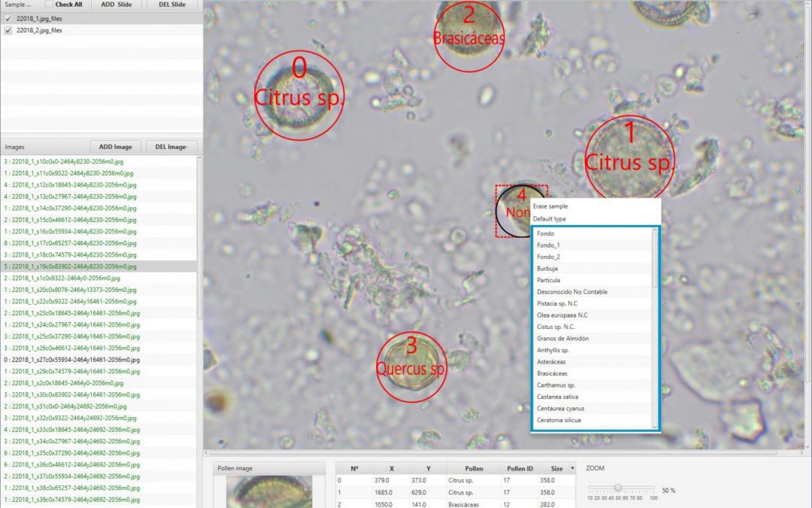Click the images list vertical scrollbar

200,239
